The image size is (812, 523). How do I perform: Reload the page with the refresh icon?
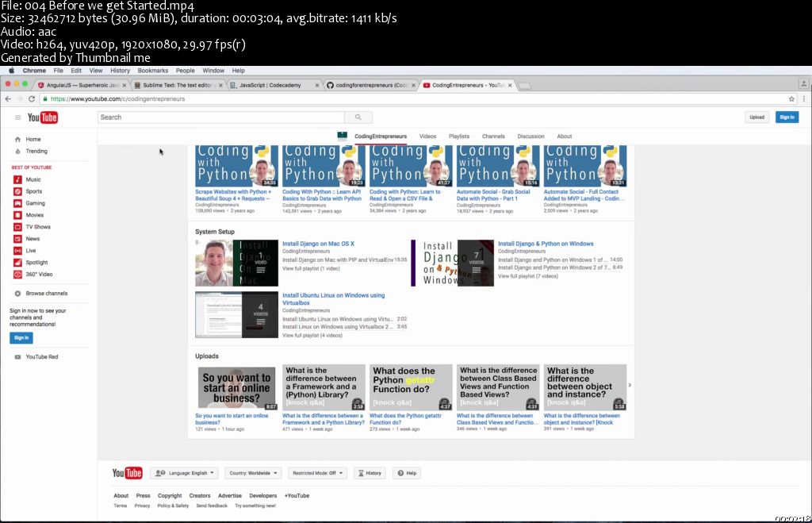coord(32,99)
